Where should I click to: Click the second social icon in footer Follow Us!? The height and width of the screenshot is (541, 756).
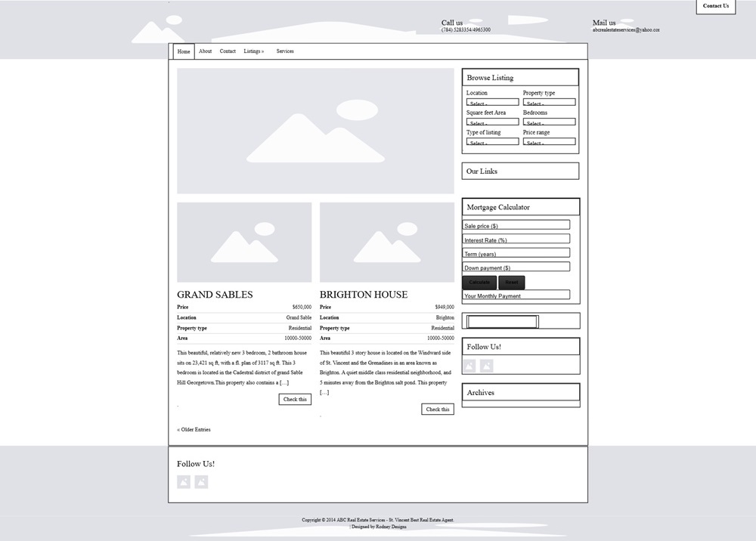(x=201, y=482)
